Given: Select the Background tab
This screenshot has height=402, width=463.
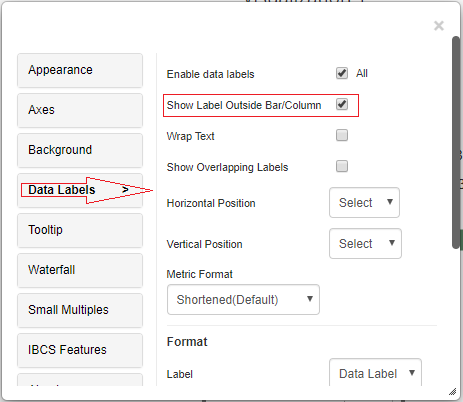Looking at the screenshot, I should tap(80, 150).
